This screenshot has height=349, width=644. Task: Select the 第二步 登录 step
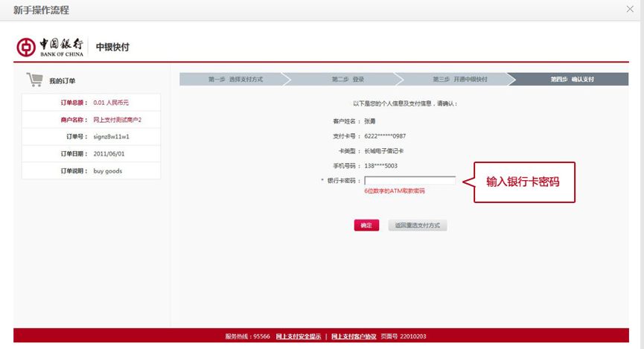click(x=345, y=79)
